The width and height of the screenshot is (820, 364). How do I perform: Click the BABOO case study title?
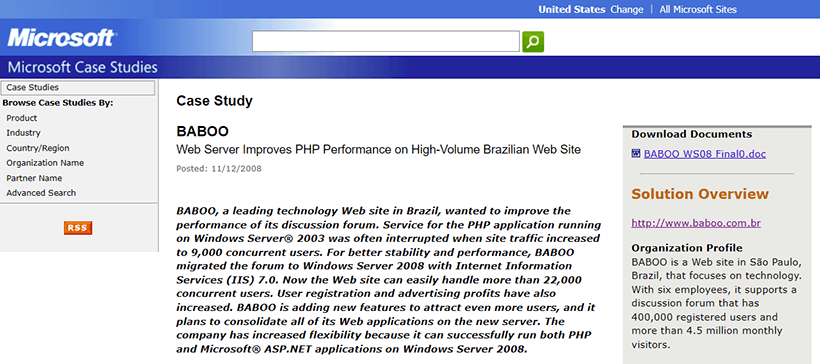tap(202, 131)
